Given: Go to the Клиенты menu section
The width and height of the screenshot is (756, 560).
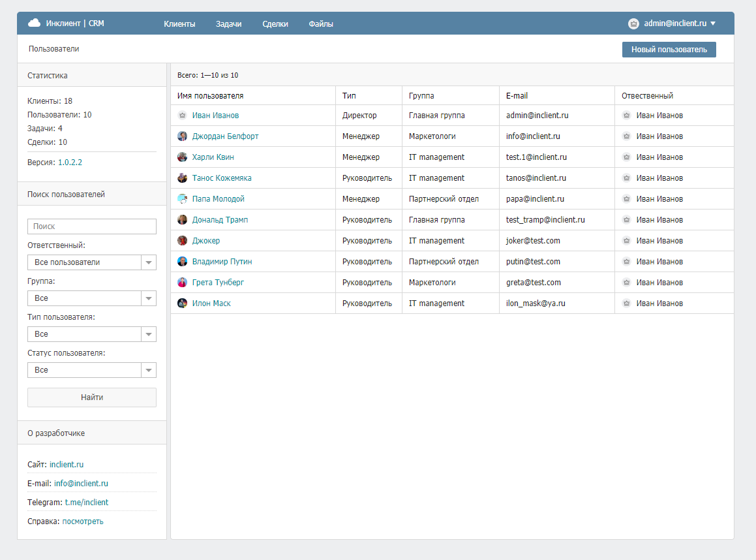Looking at the screenshot, I should click(x=179, y=24).
